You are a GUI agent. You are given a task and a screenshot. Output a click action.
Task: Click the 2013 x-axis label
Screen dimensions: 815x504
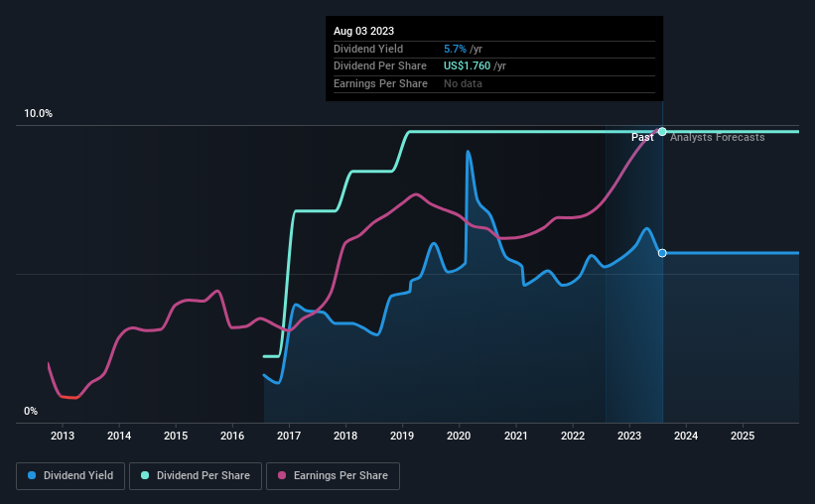coord(63,436)
